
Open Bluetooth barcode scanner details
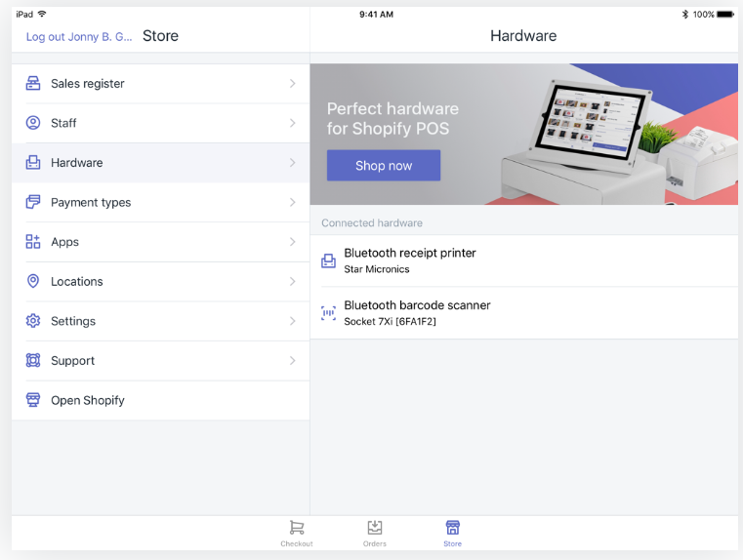pyautogui.click(x=524, y=313)
